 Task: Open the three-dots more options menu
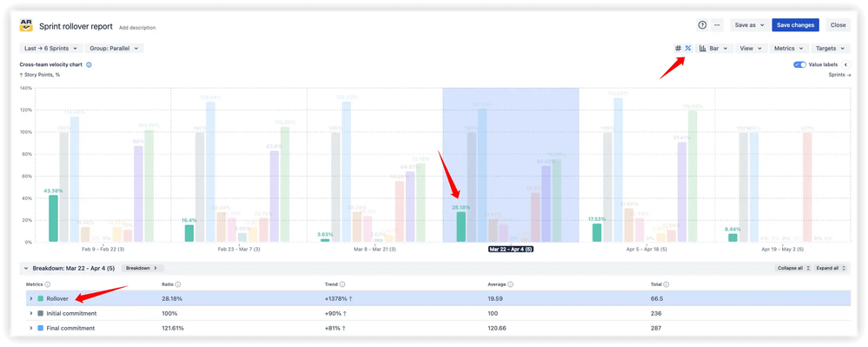tap(717, 25)
